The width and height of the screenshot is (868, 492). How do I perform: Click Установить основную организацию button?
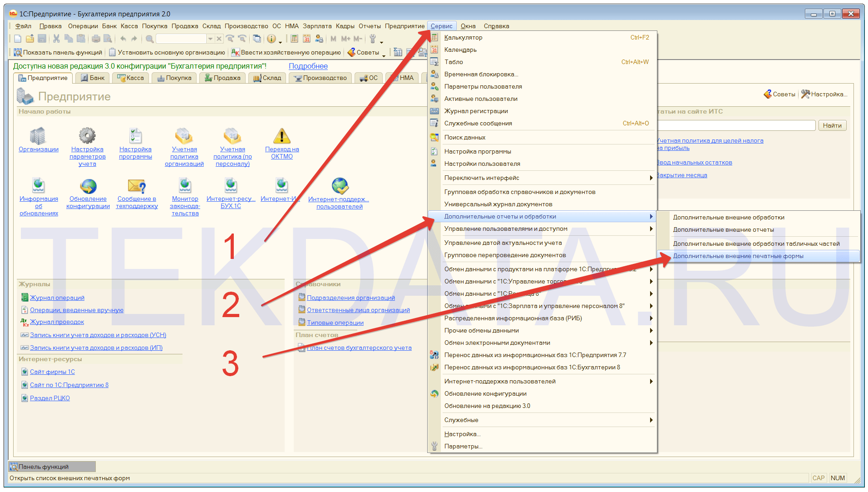pyautogui.click(x=167, y=52)
